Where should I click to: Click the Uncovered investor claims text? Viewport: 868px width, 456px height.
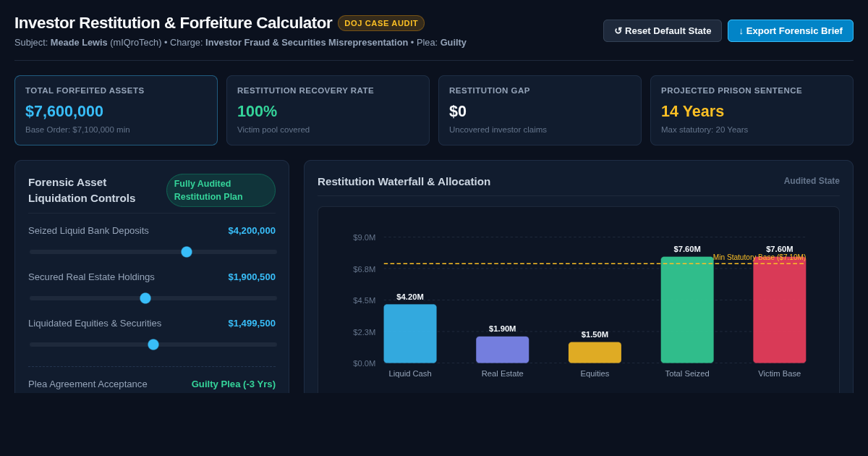point(498,130)
